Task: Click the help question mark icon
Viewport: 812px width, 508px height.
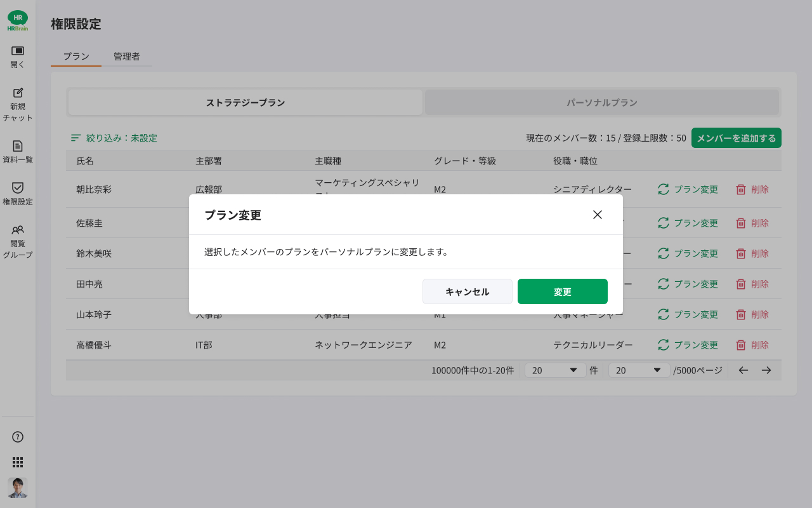Action: (x=18, y=437)
